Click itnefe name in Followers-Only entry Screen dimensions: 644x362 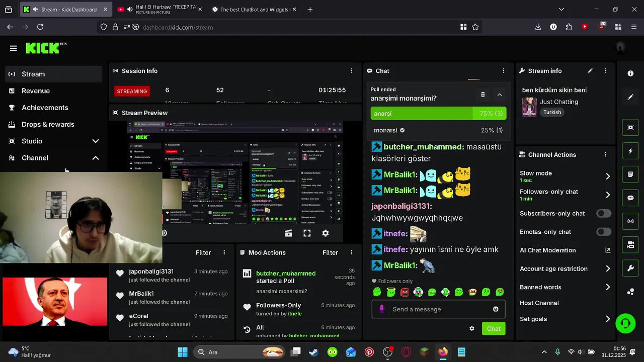tap(295, 314)
